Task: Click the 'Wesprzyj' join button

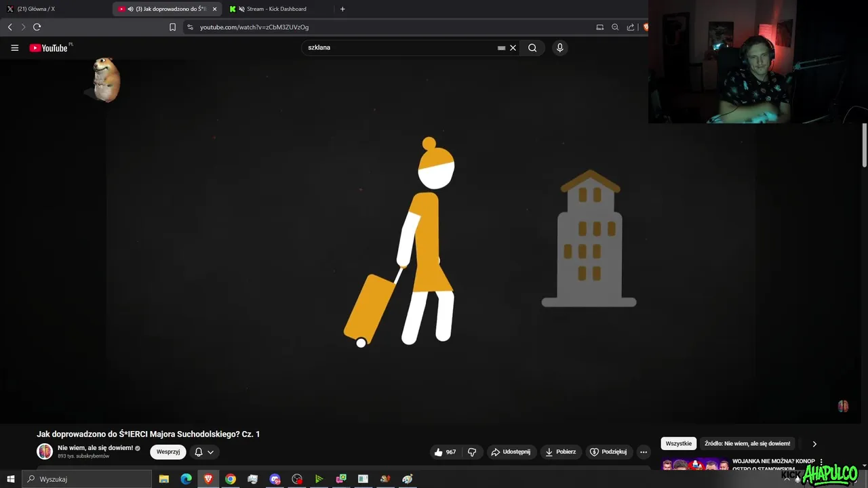Action: coord(168,452)
